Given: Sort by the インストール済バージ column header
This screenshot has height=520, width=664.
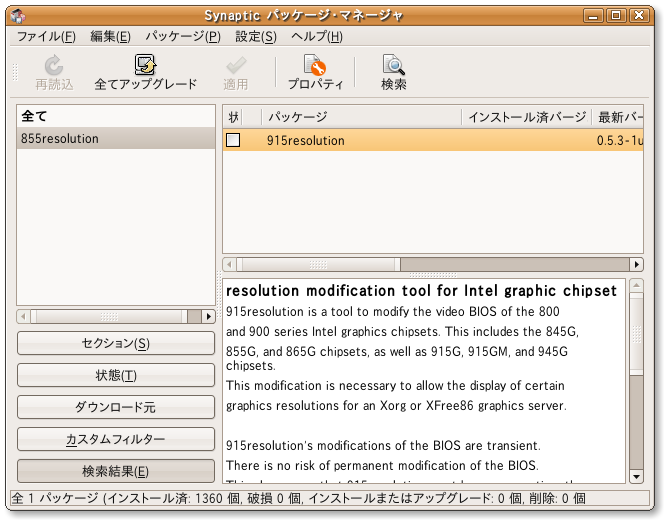Looking at the screenshot, I should 527,117.
